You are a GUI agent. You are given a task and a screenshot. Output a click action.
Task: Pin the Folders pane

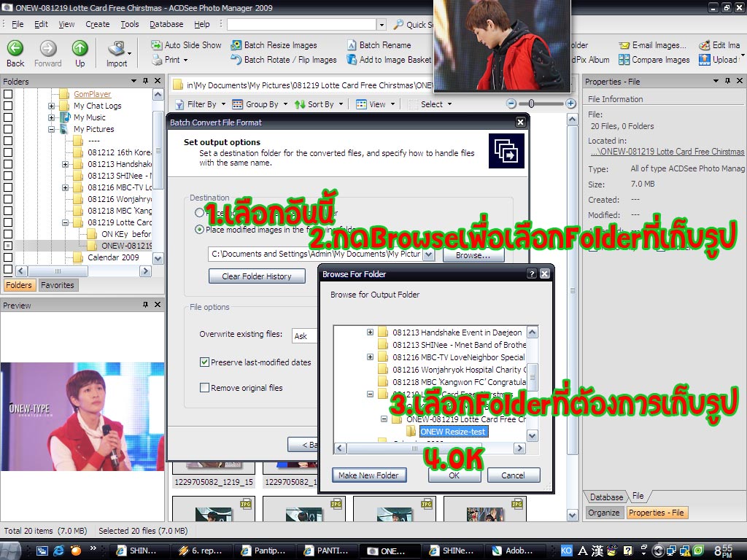[x=145, y=81]
